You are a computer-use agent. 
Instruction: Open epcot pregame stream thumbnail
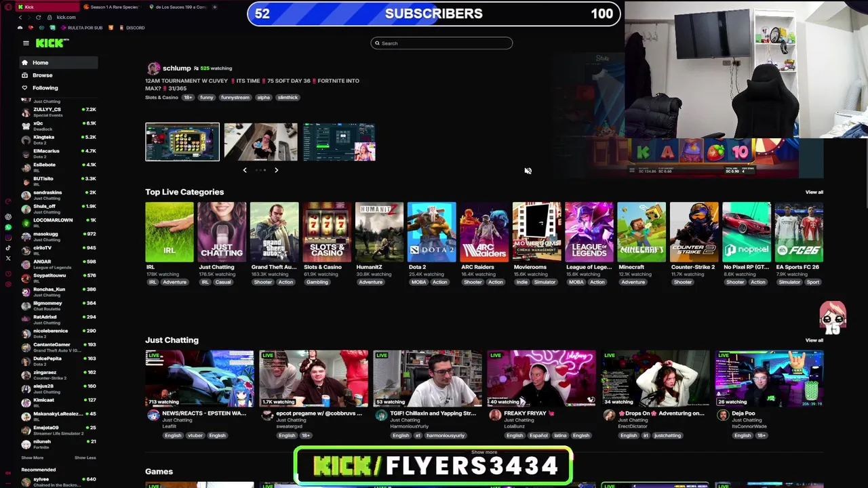tap(313, 378)
